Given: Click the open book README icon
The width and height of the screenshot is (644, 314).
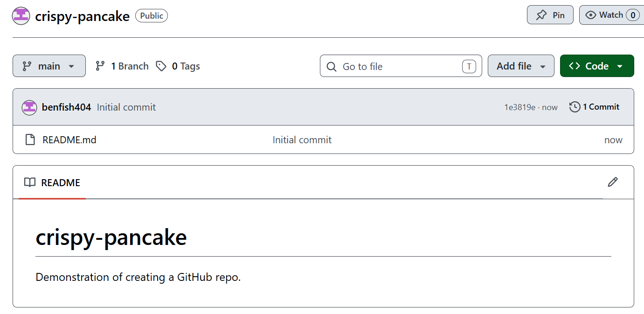Looking at the screenshot, I should (30, 182).
